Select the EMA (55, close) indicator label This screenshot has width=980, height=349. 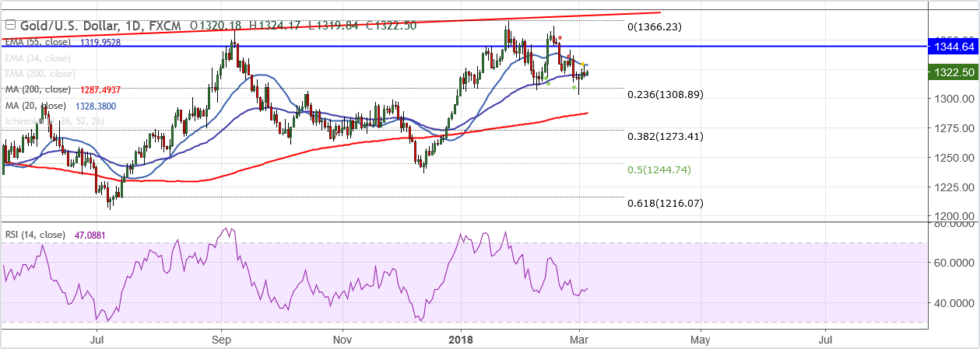[x=39, y=44]
